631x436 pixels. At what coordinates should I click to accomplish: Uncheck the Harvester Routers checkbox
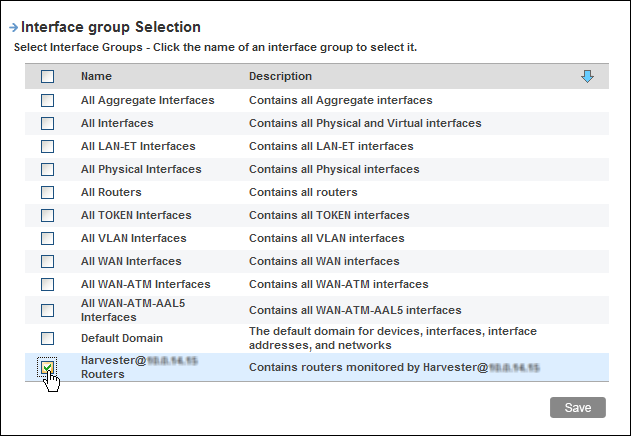[48, 367]
